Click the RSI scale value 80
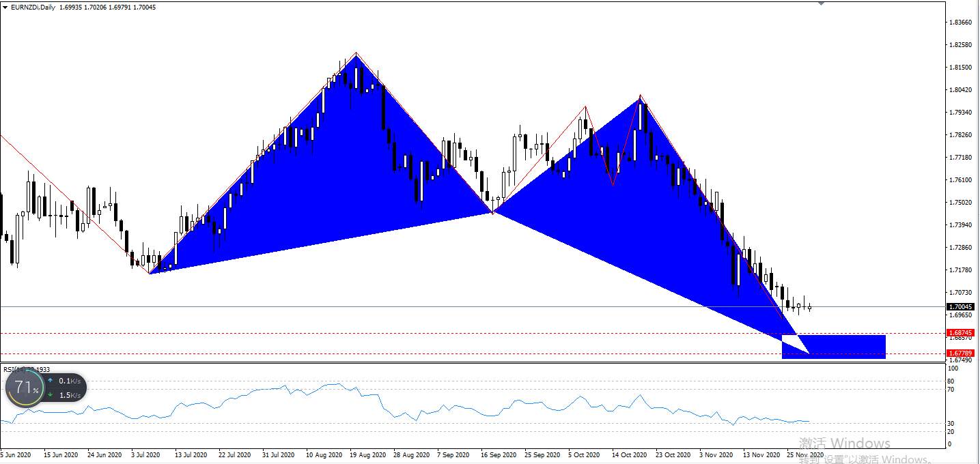 [951, 381]
